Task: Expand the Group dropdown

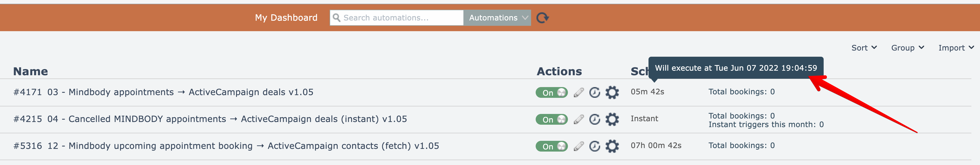Action: [x=907, y=48]
